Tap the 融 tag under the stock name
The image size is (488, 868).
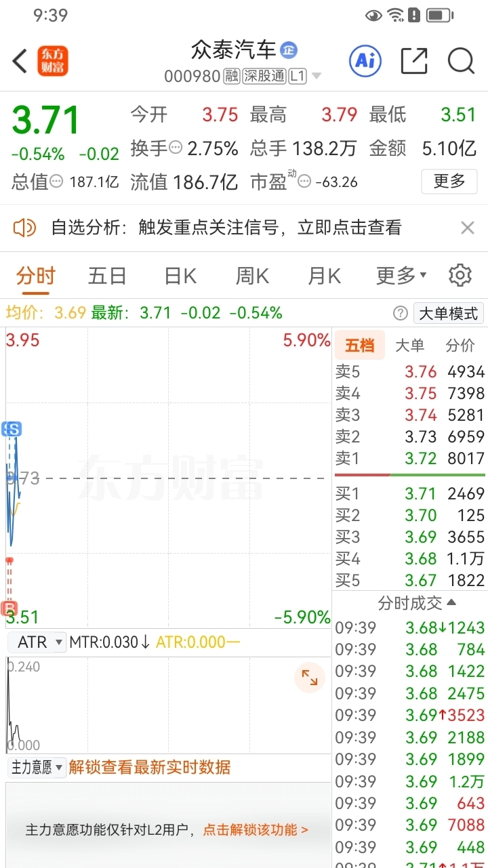[x=232, y=76]
